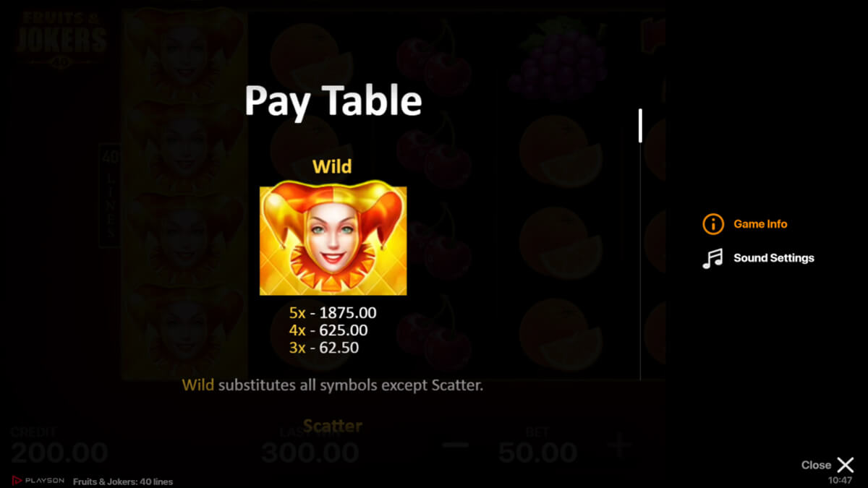Viewport: 868px width, 488px height.
Task: Select the Sound Settings menu label
Action: pos(773,258)
